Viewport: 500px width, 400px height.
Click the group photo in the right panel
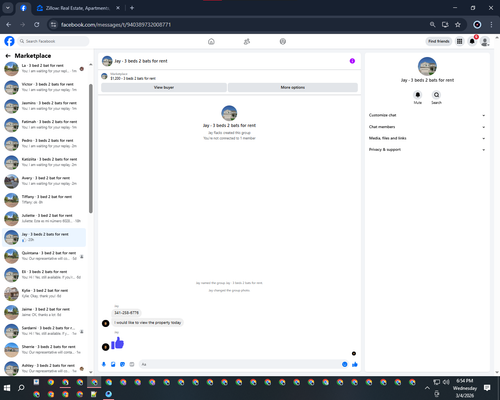point(427,66)
